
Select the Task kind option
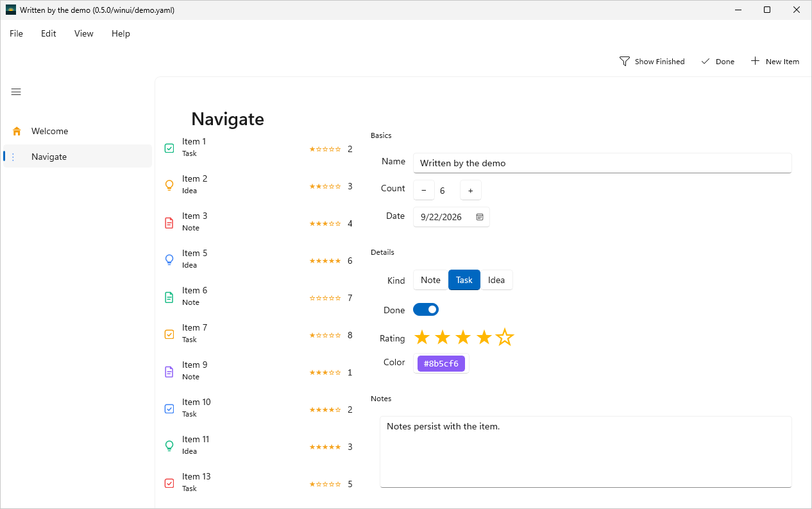pos(464,280)
